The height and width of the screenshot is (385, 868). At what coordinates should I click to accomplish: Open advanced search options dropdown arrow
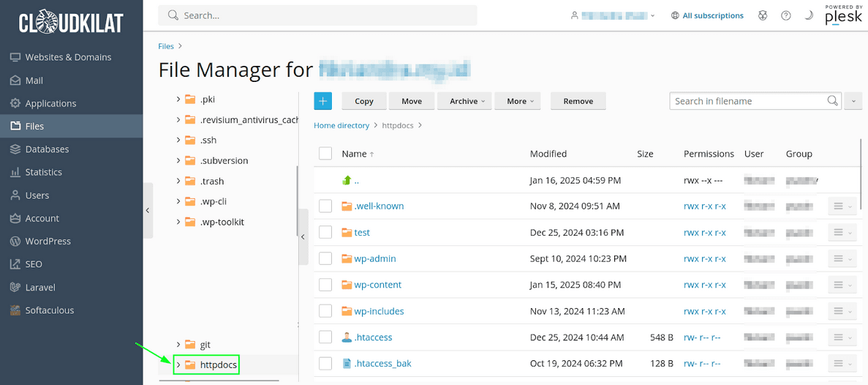point(853,101)
